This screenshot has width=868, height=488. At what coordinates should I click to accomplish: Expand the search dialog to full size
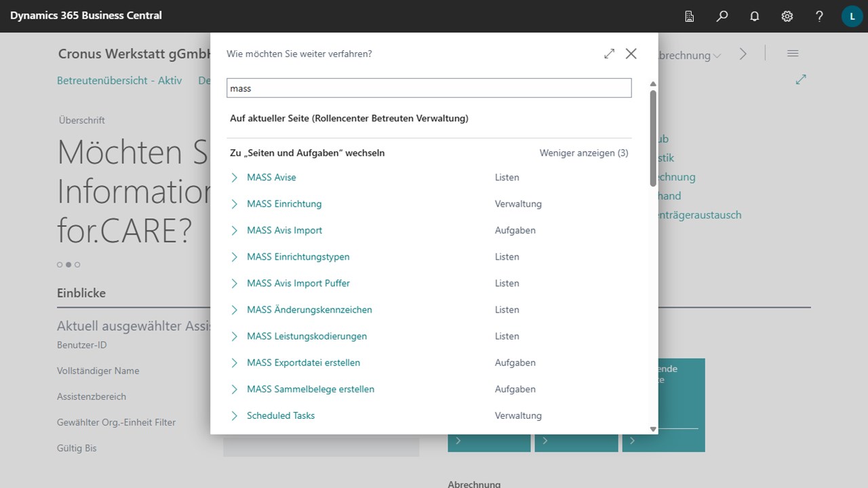609,54
